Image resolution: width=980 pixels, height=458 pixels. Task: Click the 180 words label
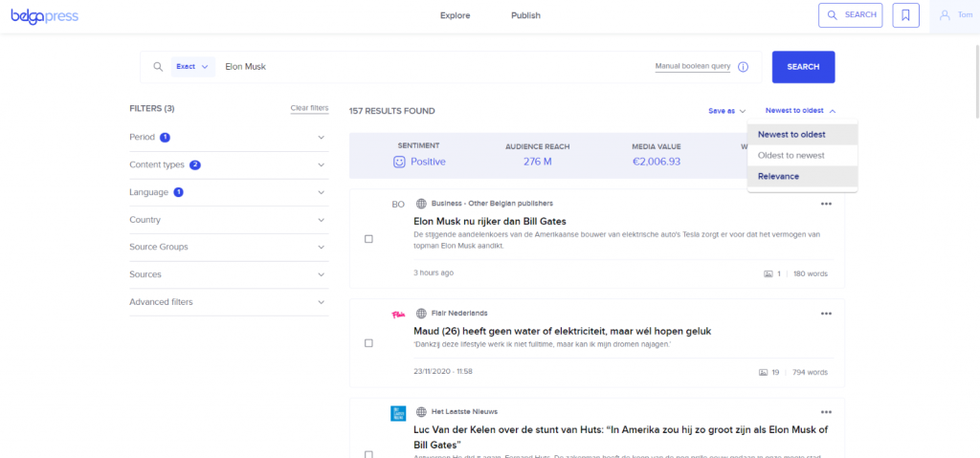tap(811, 273)
